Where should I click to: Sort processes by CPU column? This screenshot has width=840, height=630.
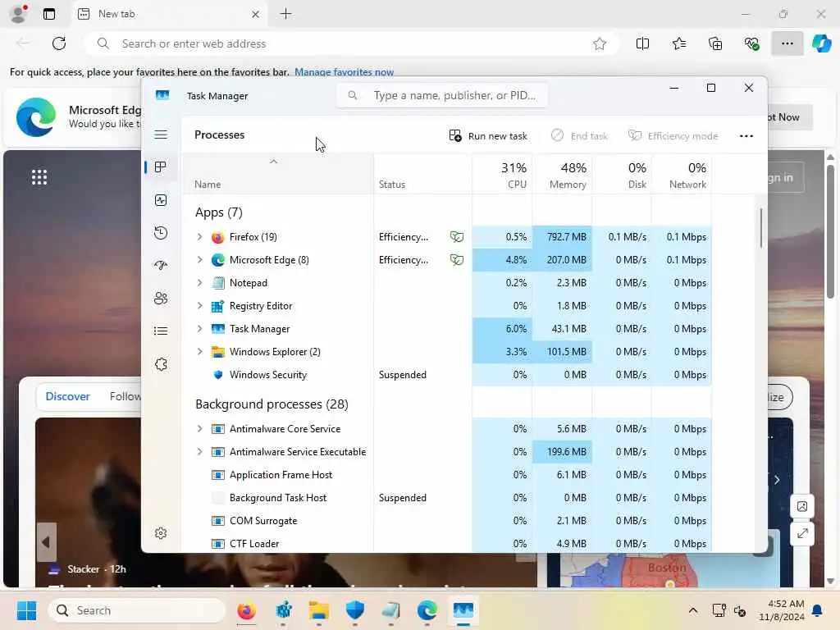point(502,174)
